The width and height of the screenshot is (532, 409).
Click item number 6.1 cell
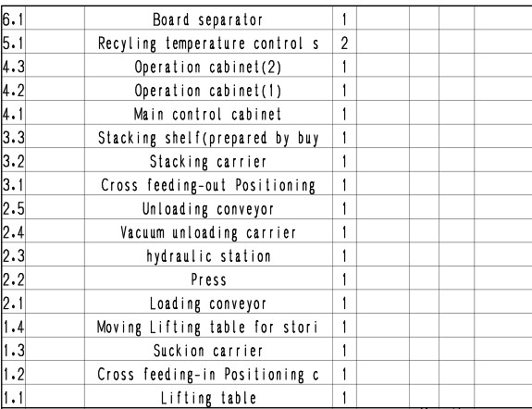pos(14,19)
